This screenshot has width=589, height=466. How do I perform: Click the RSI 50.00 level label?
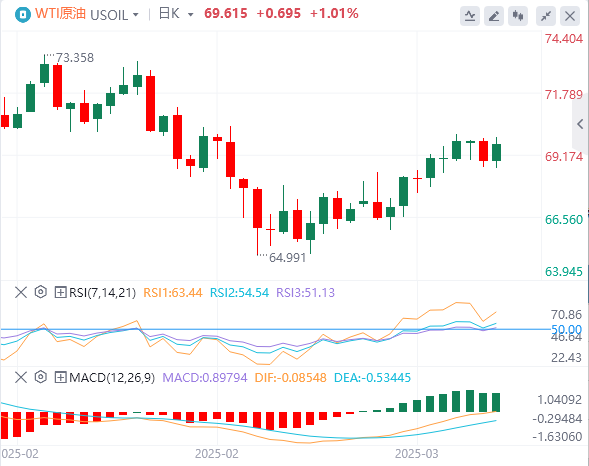[566, 329]
